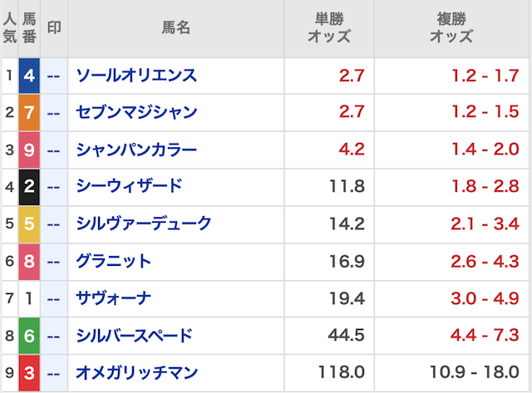
Task: Open the シーウィザード horse page
Action: point(129,186)
